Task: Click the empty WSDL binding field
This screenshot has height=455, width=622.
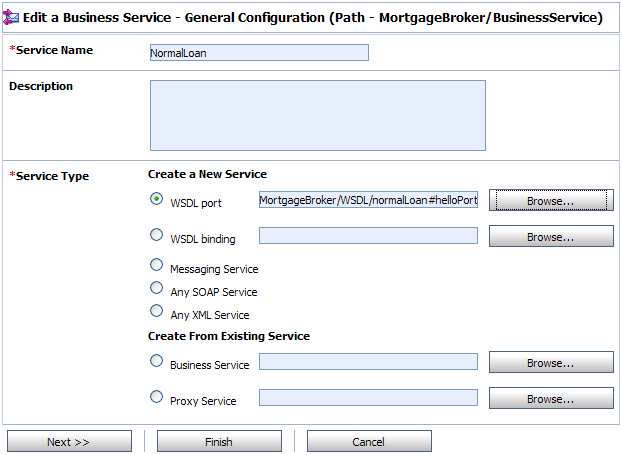Action: 369,236
